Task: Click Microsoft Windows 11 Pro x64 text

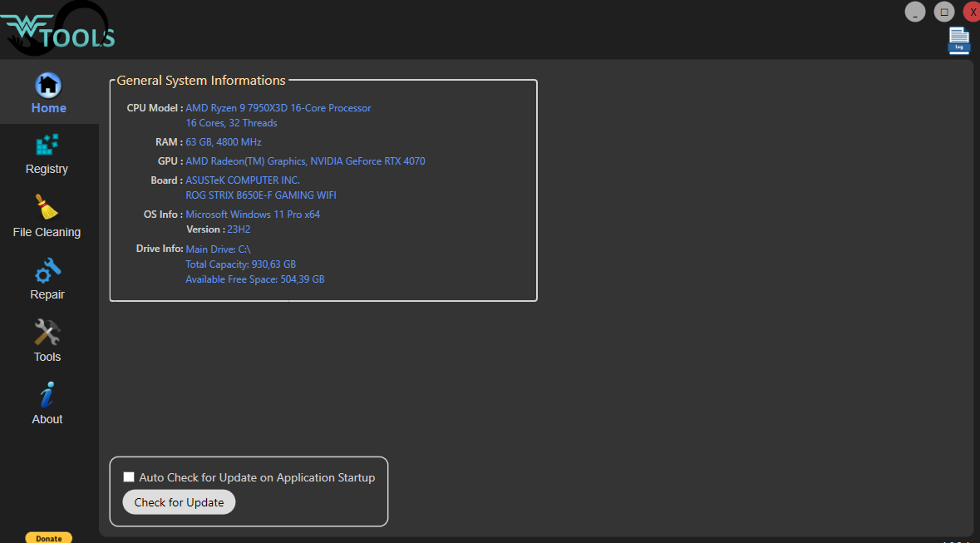Action: (253, 215)
